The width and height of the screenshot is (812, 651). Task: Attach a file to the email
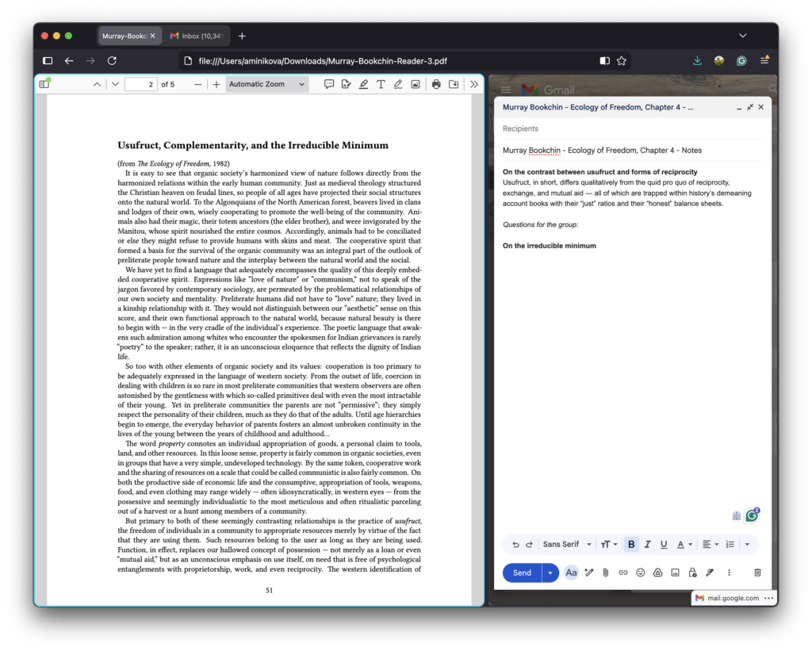[605, 572]
